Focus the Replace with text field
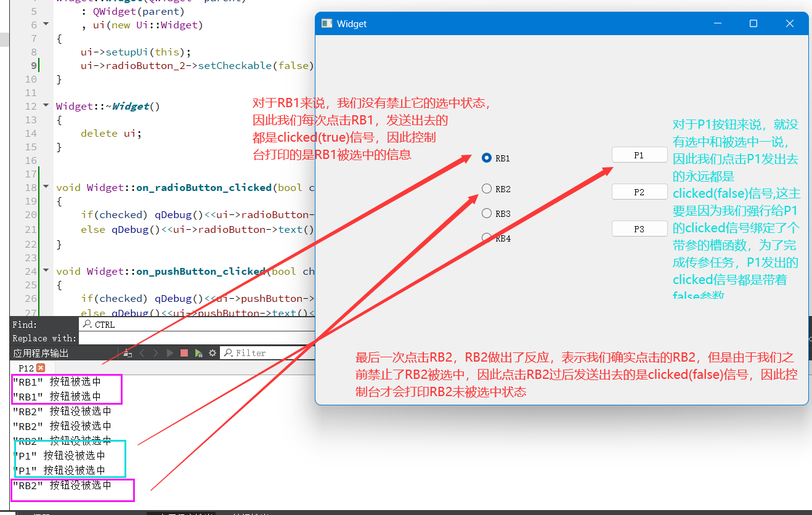Image resolution: width=812 pixels, height=515 pixels. tap(197, 338)
